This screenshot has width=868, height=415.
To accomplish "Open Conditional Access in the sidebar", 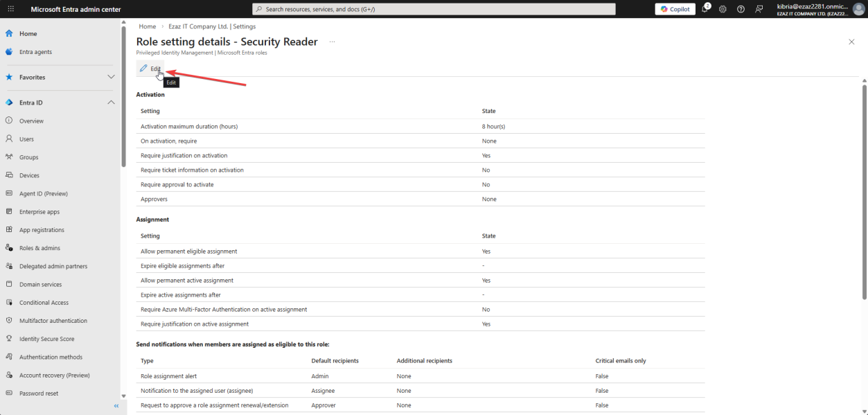I will point(44,302).
